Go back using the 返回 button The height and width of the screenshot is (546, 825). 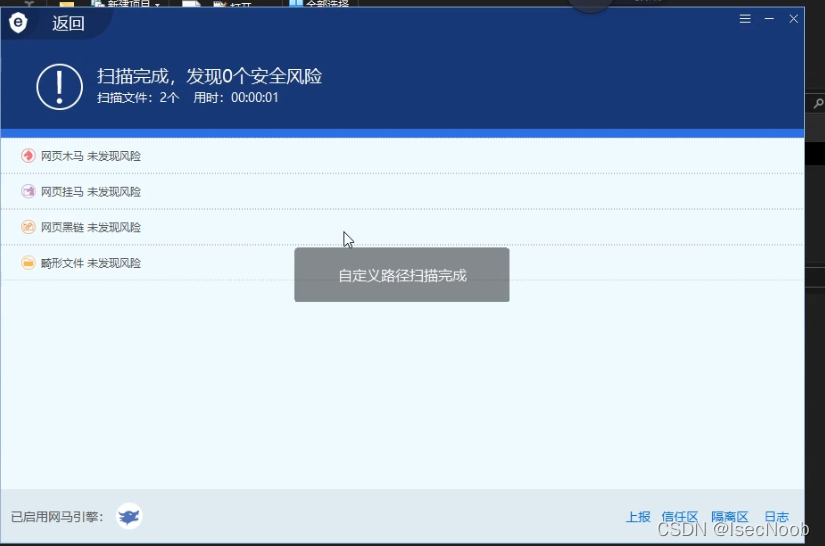pyautogui.click(x=68, y=23)
